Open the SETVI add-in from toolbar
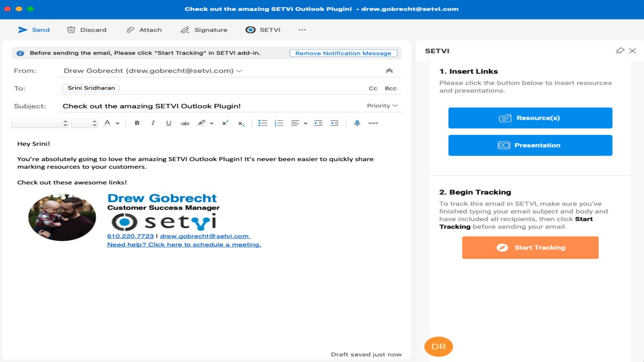 point(263,30)
